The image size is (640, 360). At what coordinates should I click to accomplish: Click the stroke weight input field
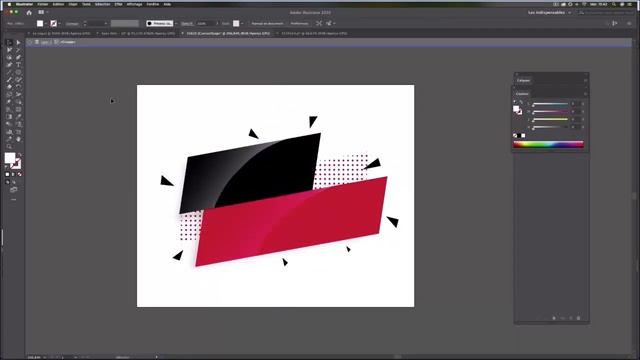click(95, 24)
